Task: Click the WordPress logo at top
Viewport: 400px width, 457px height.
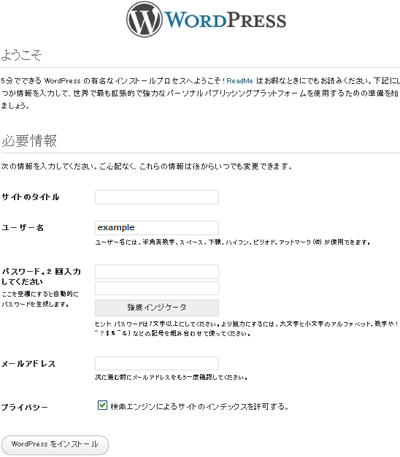Action: click(206, 19)
